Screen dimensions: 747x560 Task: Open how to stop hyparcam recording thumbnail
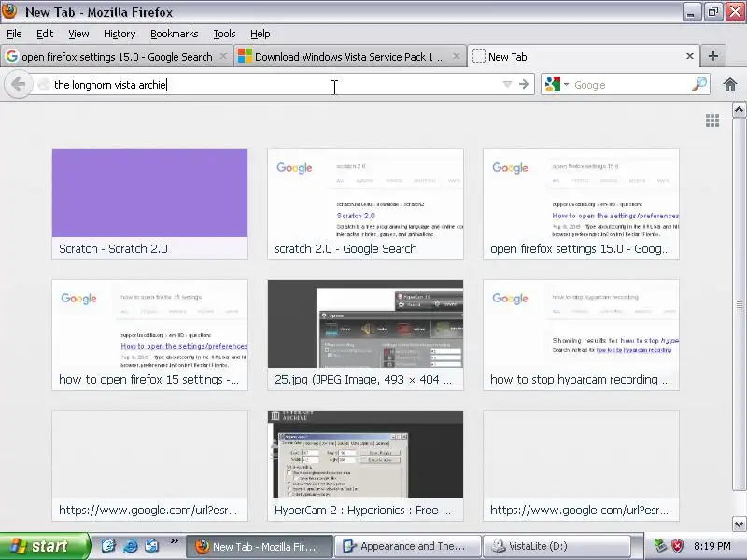pyautogui.click(x=581, y=335)
